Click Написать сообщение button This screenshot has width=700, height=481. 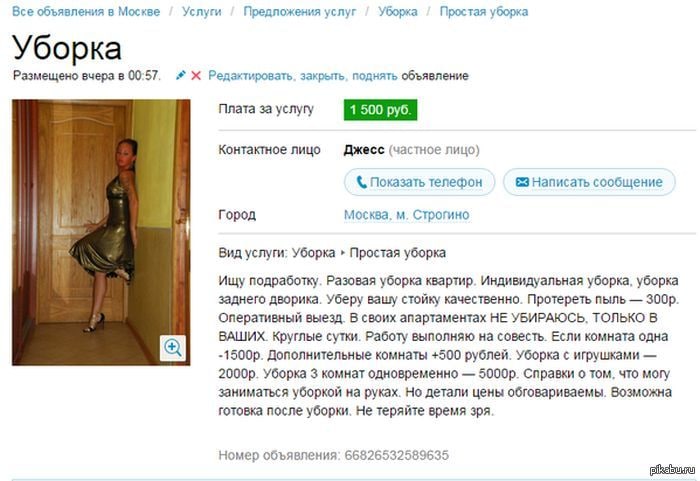pos(589,182)
